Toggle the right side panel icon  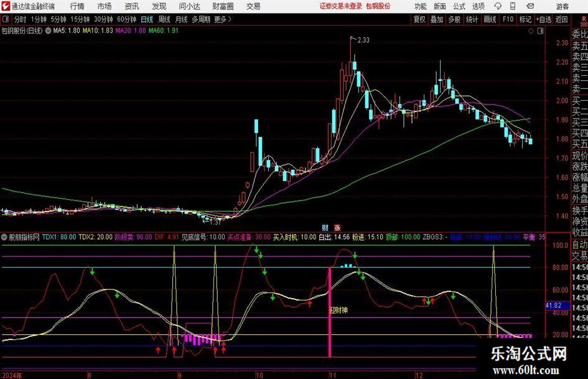click(x=540, y=31)
